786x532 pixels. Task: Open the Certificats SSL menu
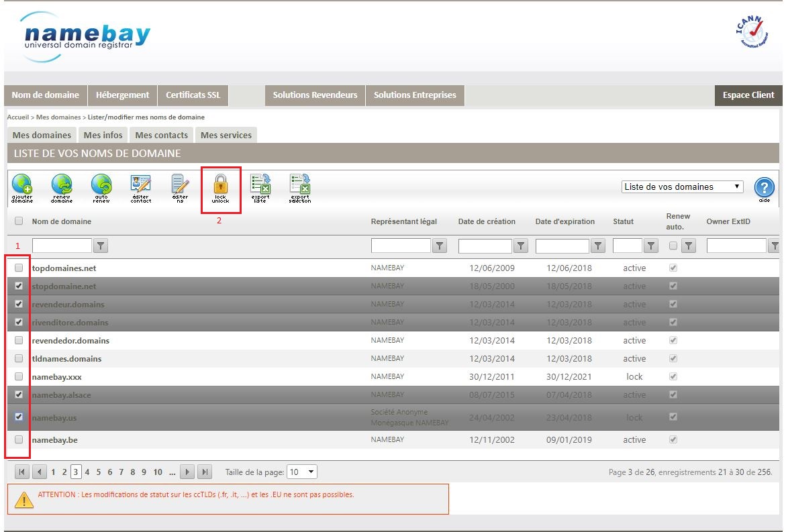(x=193, y=95)
